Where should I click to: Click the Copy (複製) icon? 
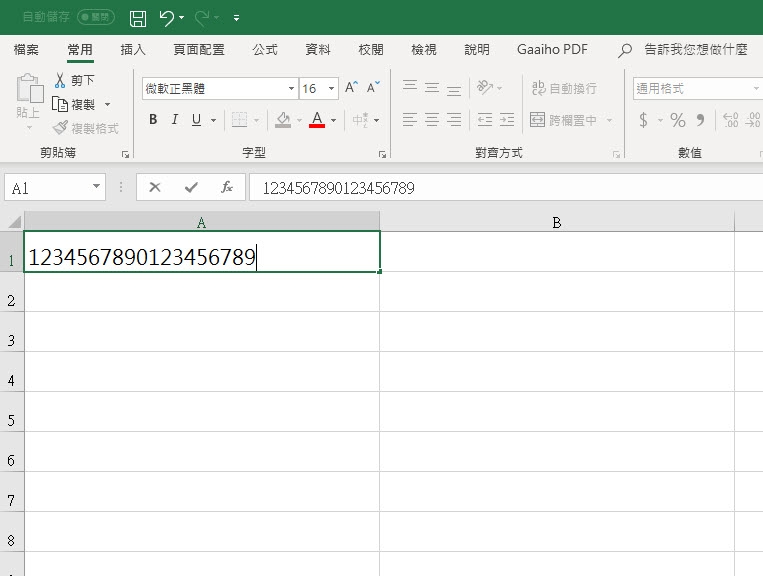(60, 104)
